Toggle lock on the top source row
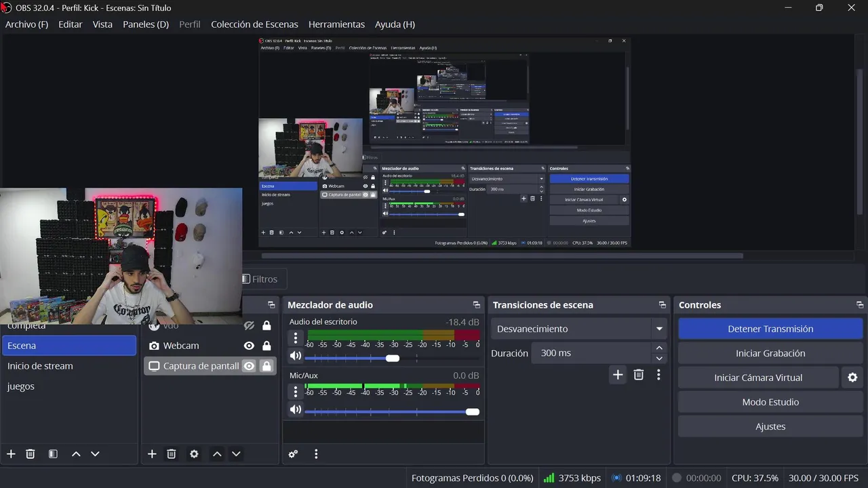The height and width of the screenshot is (488, 868). point(267,326)
